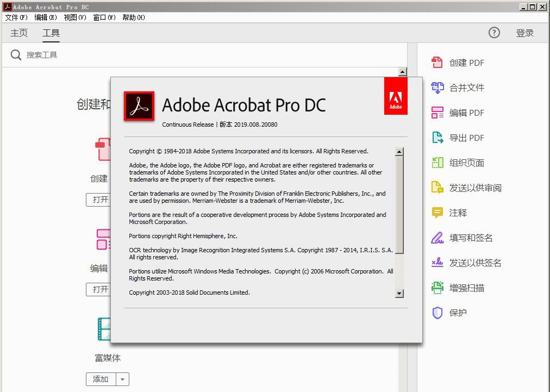
Task: Switch to the 工具 (Tools) tab
Action: [x=51, y=33]
